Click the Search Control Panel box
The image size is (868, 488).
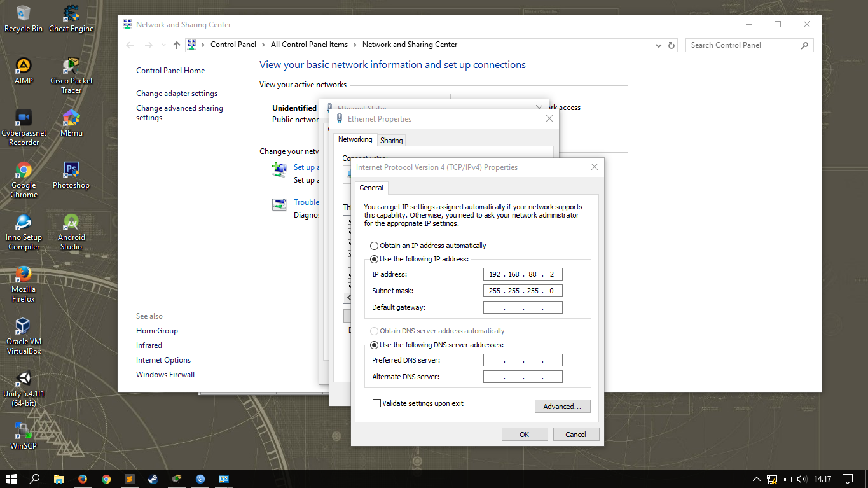(x=750, y=45)
